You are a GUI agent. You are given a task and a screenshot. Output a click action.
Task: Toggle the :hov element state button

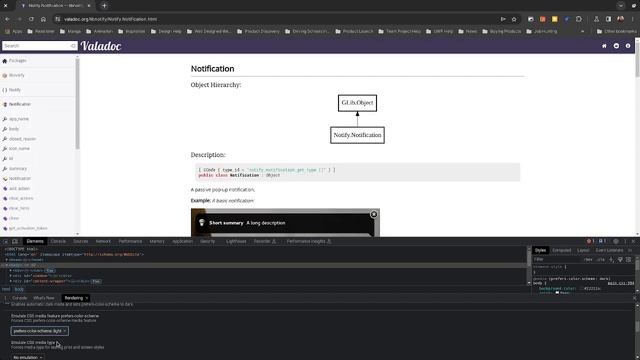click(588, 259)
